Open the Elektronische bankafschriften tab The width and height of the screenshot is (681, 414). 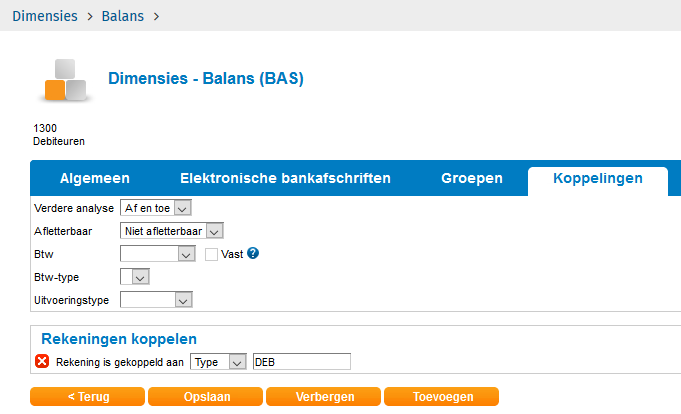coord(285,178)
